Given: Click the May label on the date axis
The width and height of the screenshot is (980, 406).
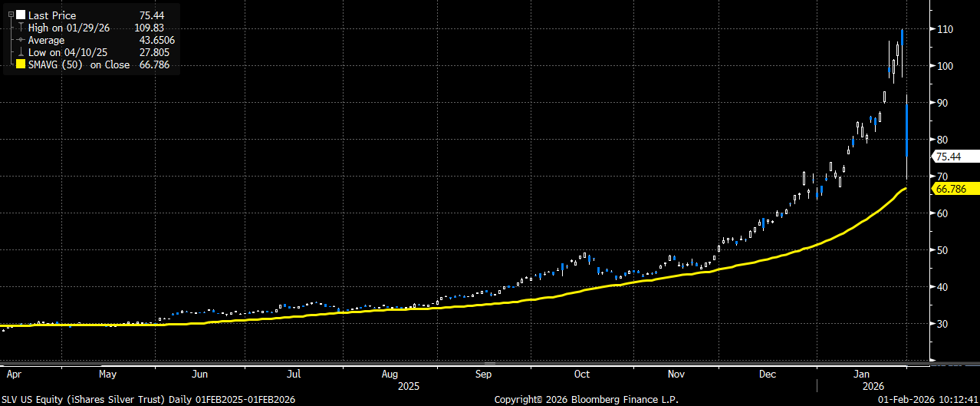Looking at the screenshot, I should (x=107, y=375).
